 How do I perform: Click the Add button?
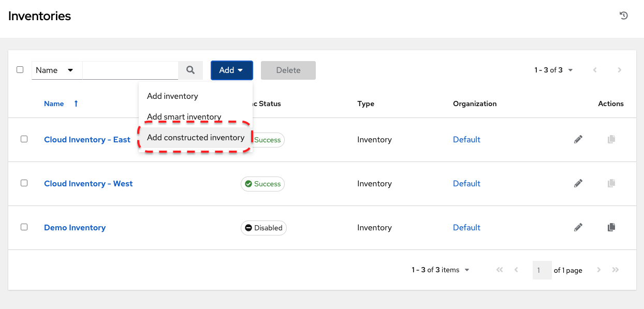coord(231,70)
